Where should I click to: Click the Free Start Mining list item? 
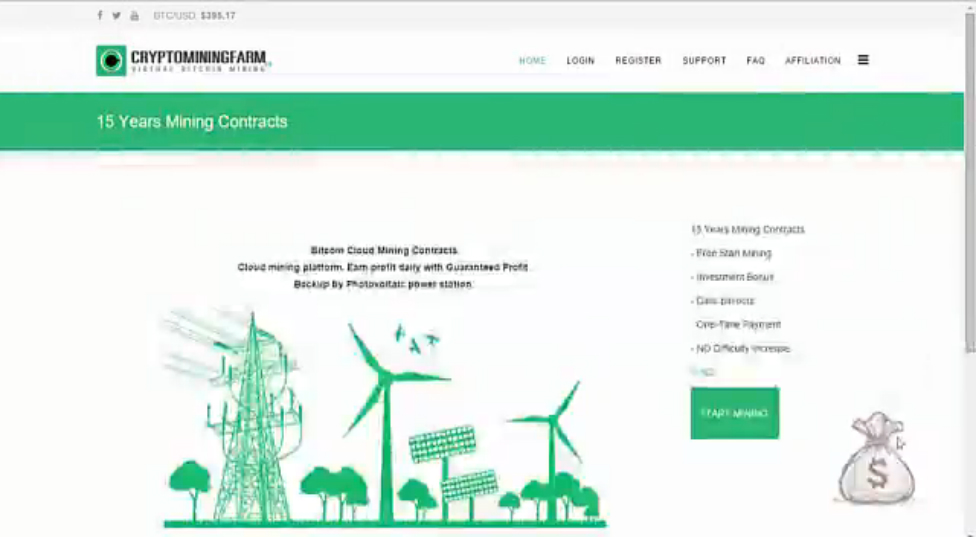[x=731, y=253]
